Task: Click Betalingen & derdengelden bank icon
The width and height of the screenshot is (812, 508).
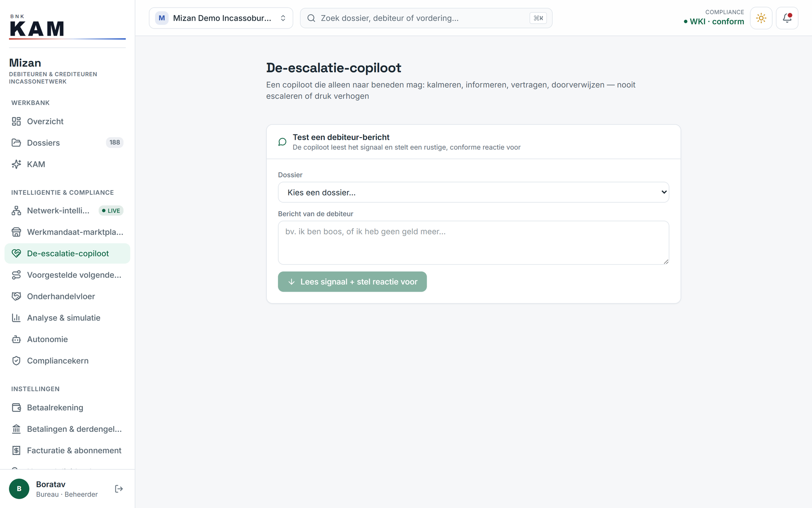Action: pos(16,429)
